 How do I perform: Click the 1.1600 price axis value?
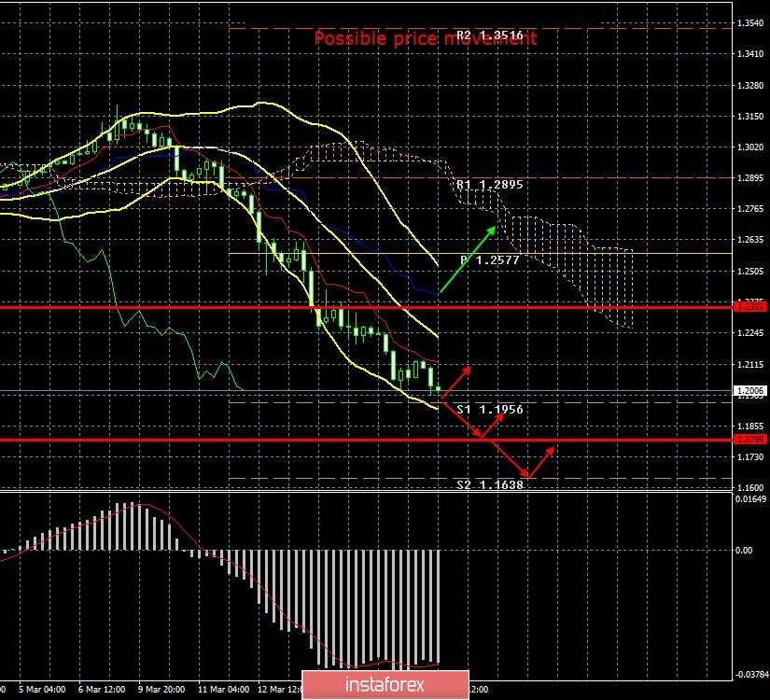pos(750,488)
